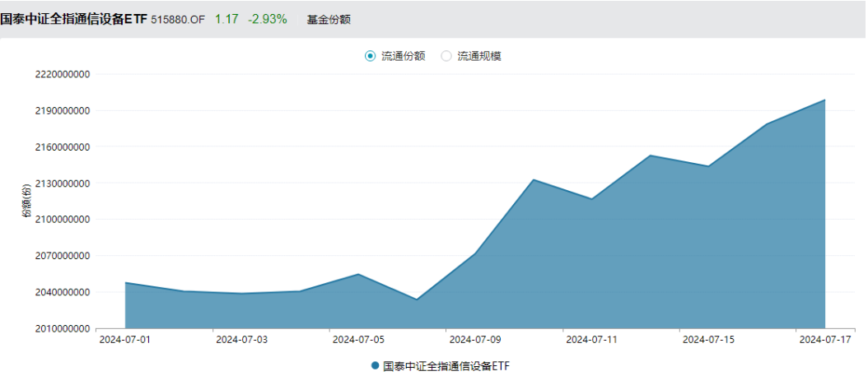Click the fund code 515880.OF

[178, 20]
